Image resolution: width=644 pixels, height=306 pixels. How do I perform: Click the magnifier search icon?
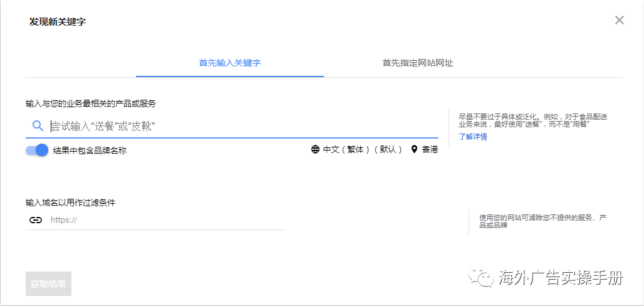tap(38, 126)
